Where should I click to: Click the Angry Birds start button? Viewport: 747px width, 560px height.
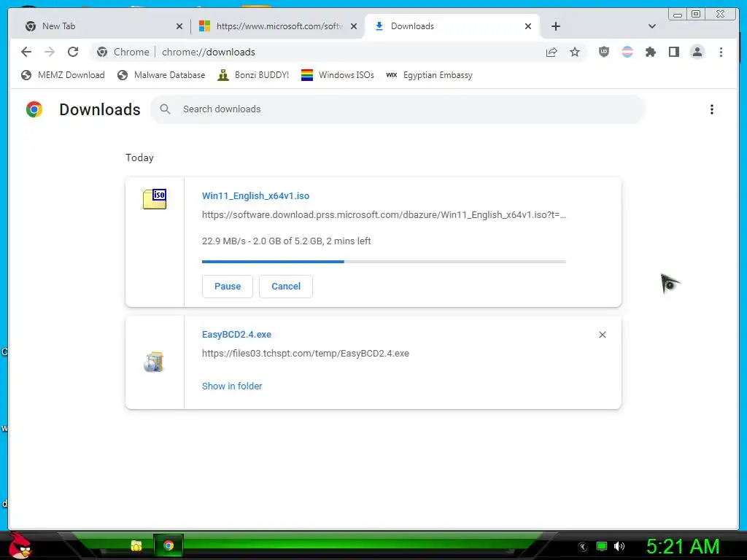click(x=20, y=545)
